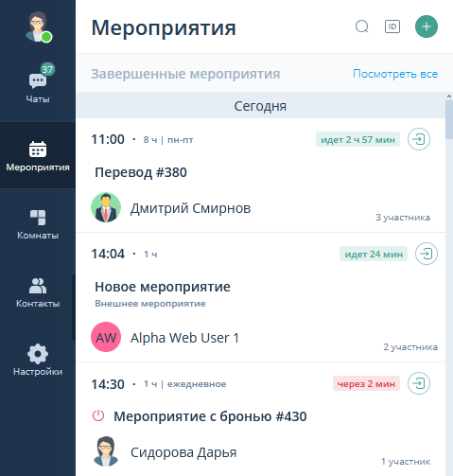Click the red power icon near бронью #430

click(x=98, y=415)
